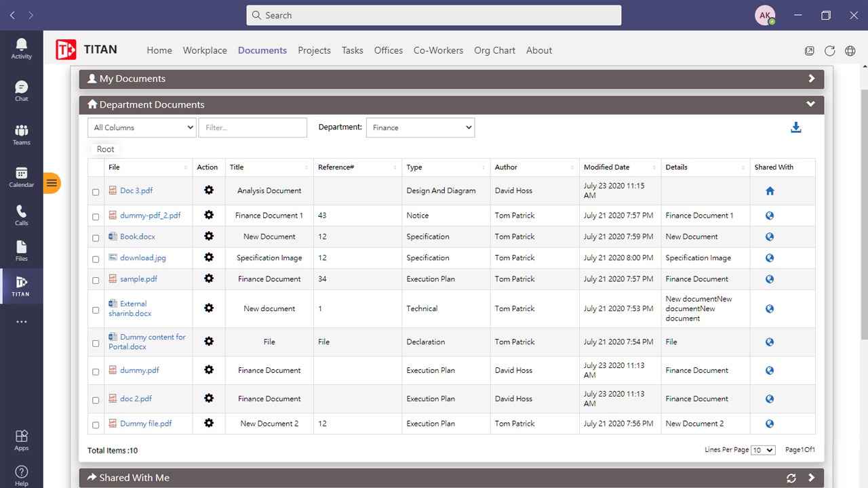Open the action gear for Doc 3.pdf
Viewport: 868px width, 488px height.
pos(208,190)
